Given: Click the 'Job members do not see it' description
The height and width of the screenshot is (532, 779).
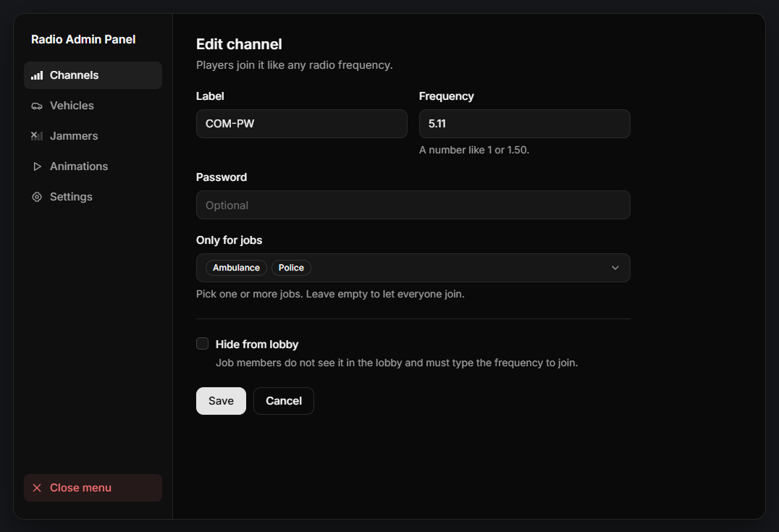Looking at the screenshot, I should point(397,363).
